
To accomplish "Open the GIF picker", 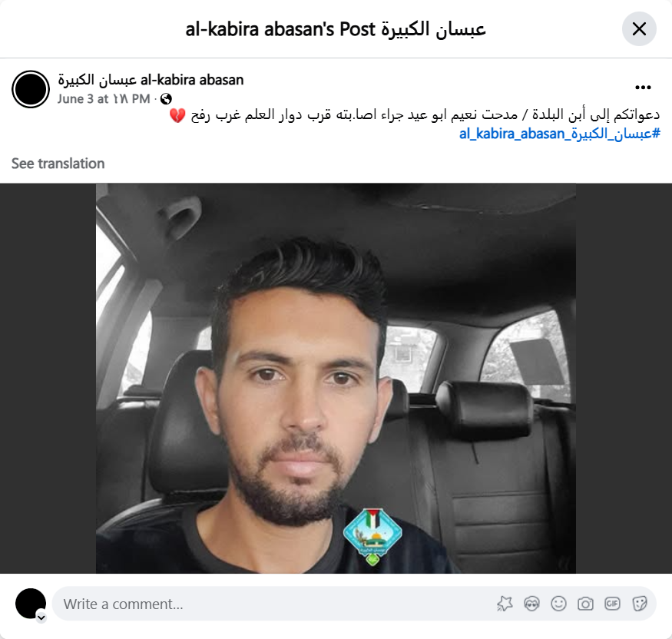I will point(612,604).
